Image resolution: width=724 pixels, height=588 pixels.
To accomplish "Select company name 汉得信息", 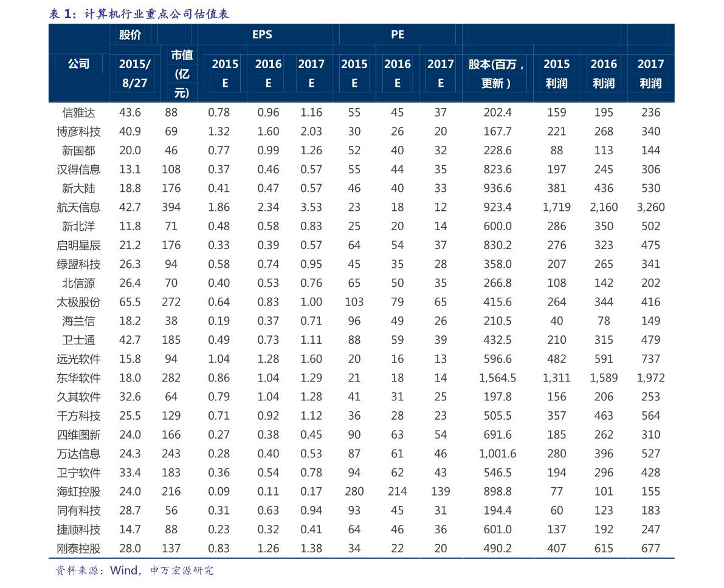I will [x=78, y=169].
